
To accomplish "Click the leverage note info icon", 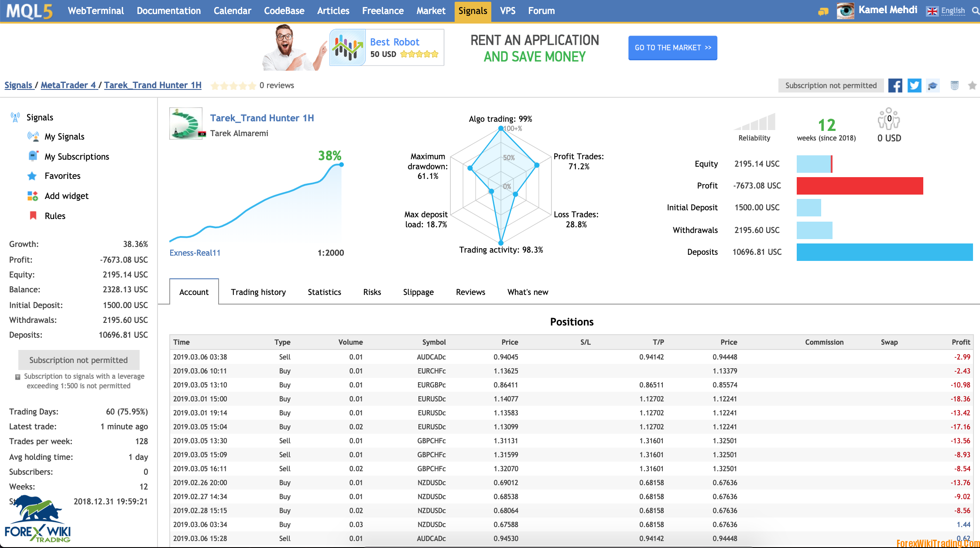I will pyautogui.click(x=18, y=377).
